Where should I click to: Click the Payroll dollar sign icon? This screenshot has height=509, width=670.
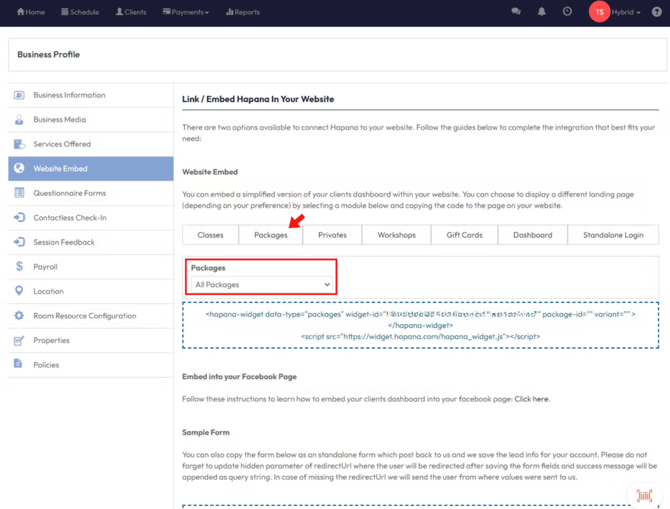19,267
